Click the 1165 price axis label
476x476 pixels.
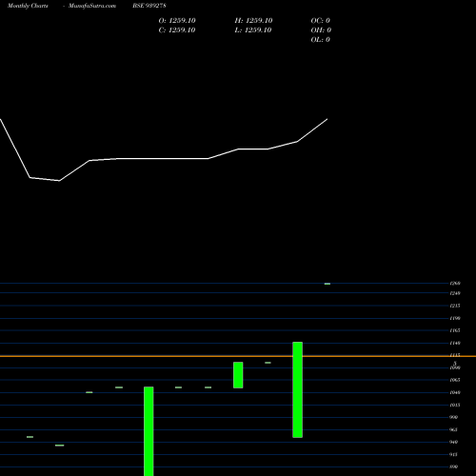pyautogui.click(x=455, y=330)
